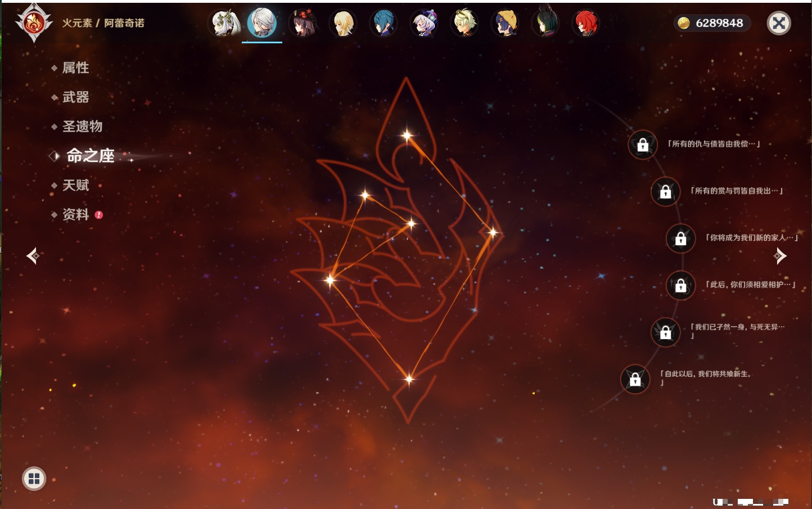View constellation 「此后, 你们须相爱相护…」
This screenshot has width=812, height=509.
coord(751,285)
